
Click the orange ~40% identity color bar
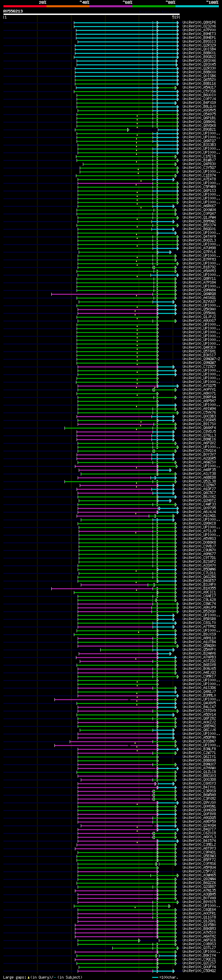tap(68, 6)
